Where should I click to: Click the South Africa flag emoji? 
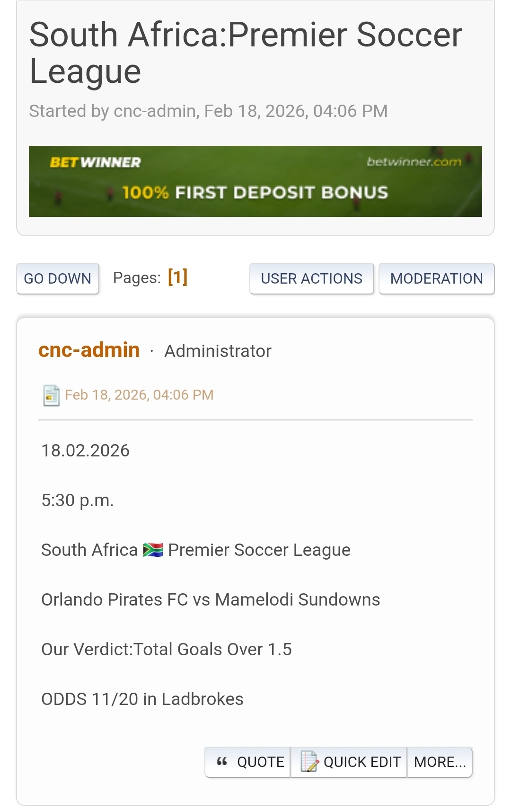coord(153,550)
